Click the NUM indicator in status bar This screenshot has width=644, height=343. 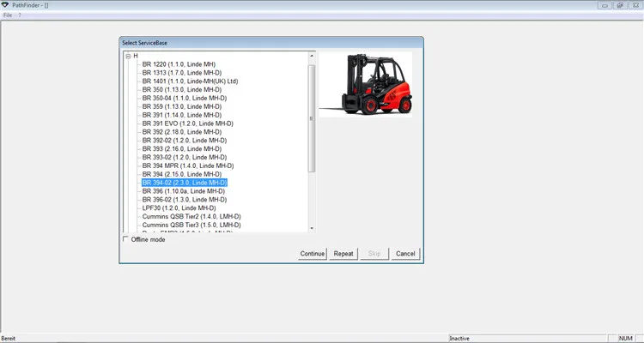[x=625, y=339]
